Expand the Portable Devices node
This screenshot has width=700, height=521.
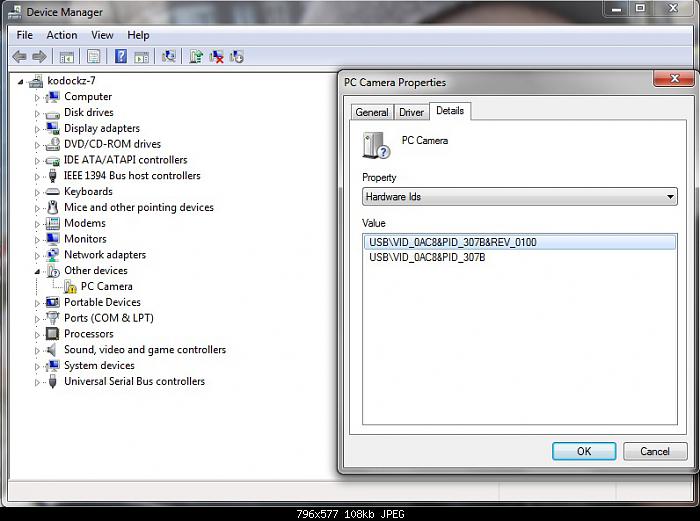37,303
